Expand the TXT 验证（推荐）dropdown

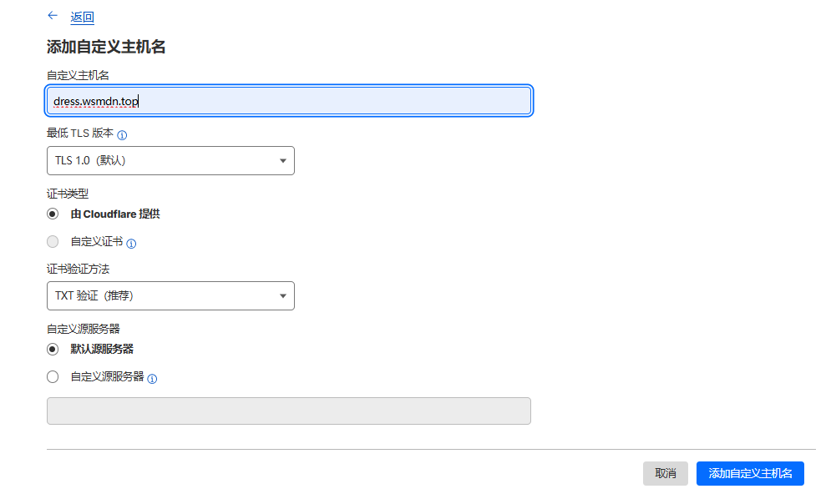(170, 295)
